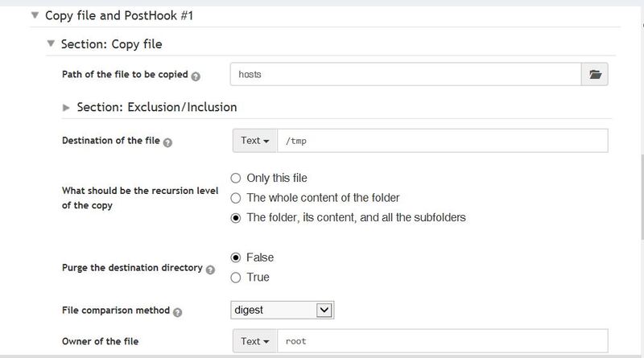Select The whole content of the folder
This screenshot has height=358, width=644.
pyautogui.click(x=235, y=198)
